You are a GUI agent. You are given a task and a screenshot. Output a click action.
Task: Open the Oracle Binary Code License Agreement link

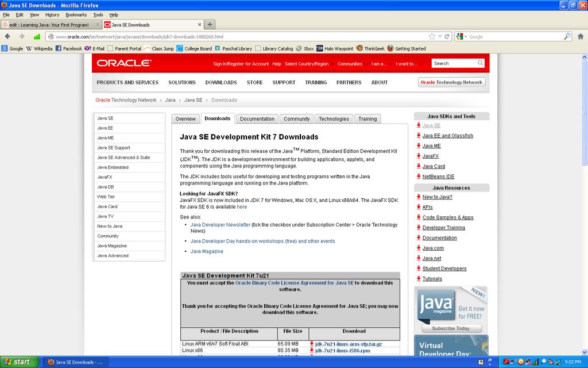click(295, 283)
